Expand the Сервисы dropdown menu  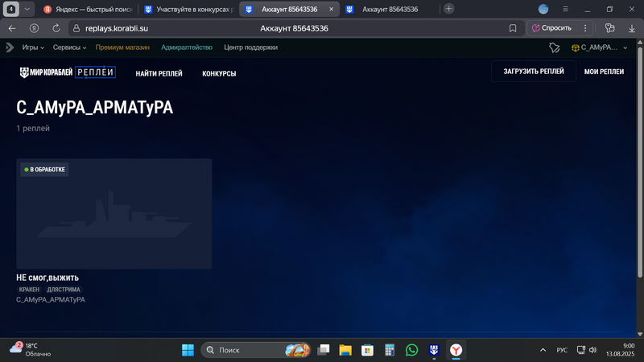[69, 47]
